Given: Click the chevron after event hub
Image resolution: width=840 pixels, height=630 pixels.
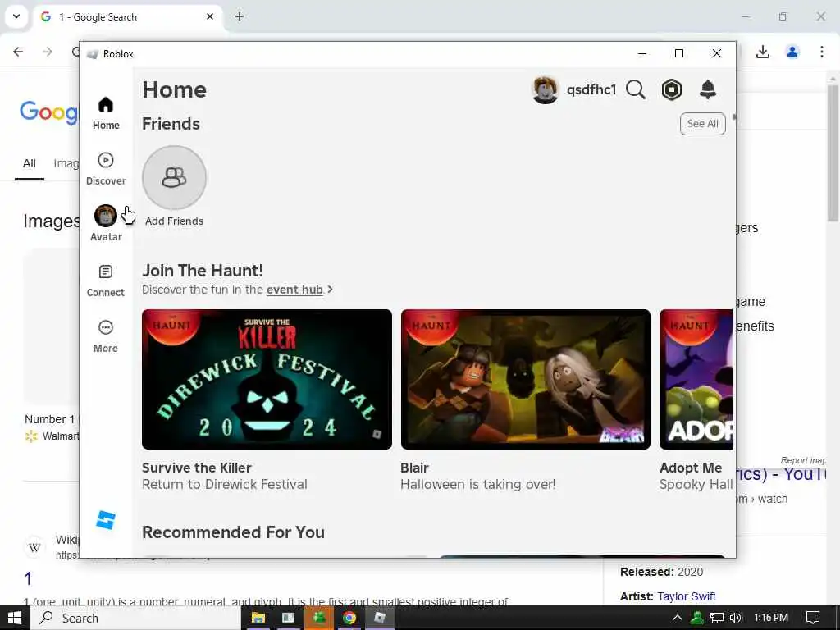Looking at the screenshot, I should coord(330,290).
